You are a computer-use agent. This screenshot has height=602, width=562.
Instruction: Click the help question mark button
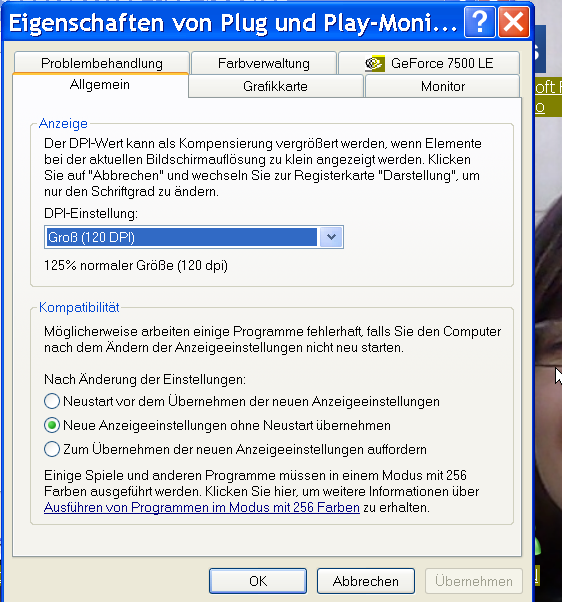click(x=479, y=22)
